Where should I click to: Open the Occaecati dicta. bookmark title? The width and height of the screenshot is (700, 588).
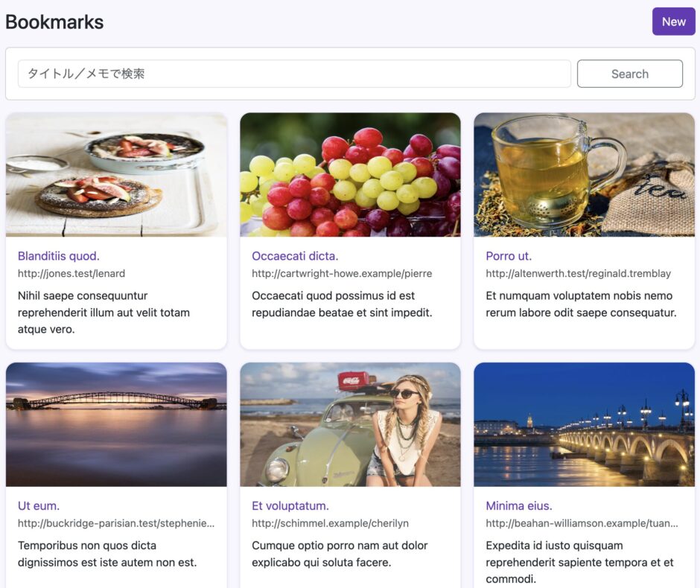pos(295,256)
